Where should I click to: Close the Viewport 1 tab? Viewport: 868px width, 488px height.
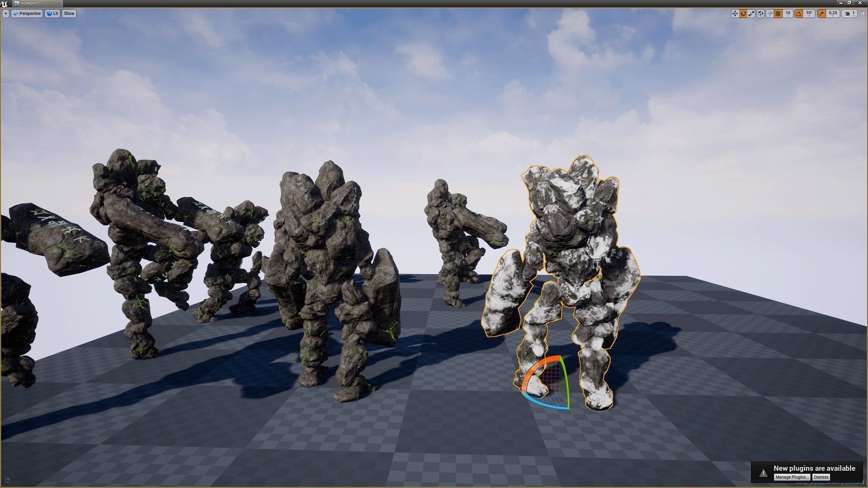(59, 4)
